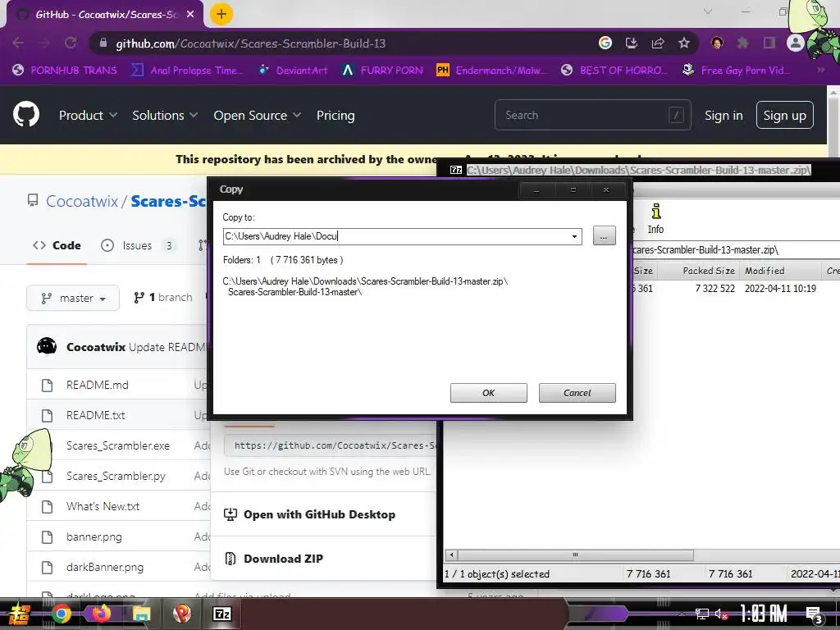Click the Download ZIP icon
The height and width of the screenshot is (630, 840).
tap(231, 558)
